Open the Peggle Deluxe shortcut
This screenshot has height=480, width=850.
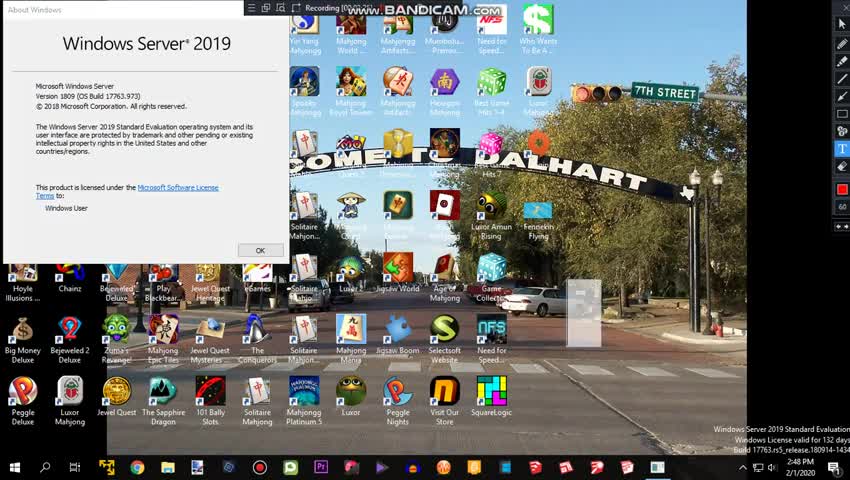tap(23, 402)
